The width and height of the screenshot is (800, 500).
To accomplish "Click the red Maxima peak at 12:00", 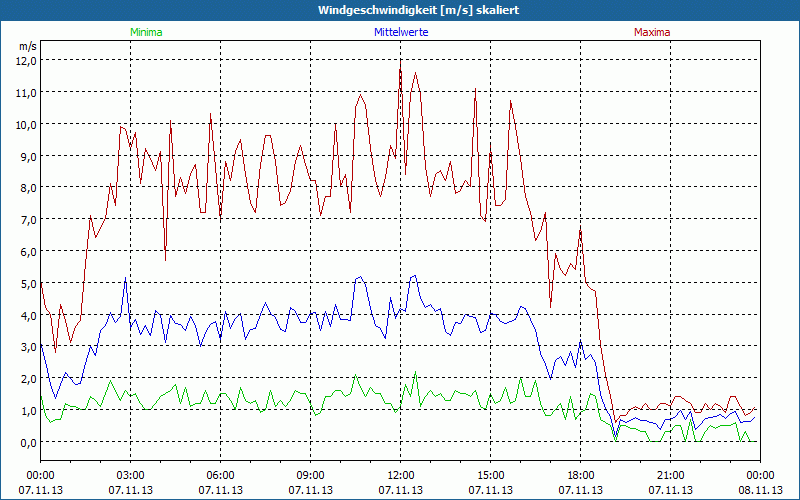I will pos(401,61).
